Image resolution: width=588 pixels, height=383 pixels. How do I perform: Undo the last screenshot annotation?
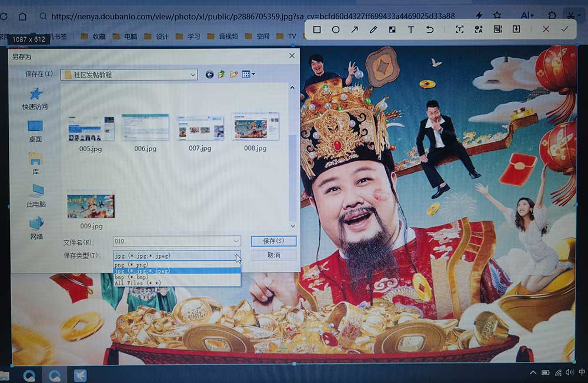click(430, 29)
